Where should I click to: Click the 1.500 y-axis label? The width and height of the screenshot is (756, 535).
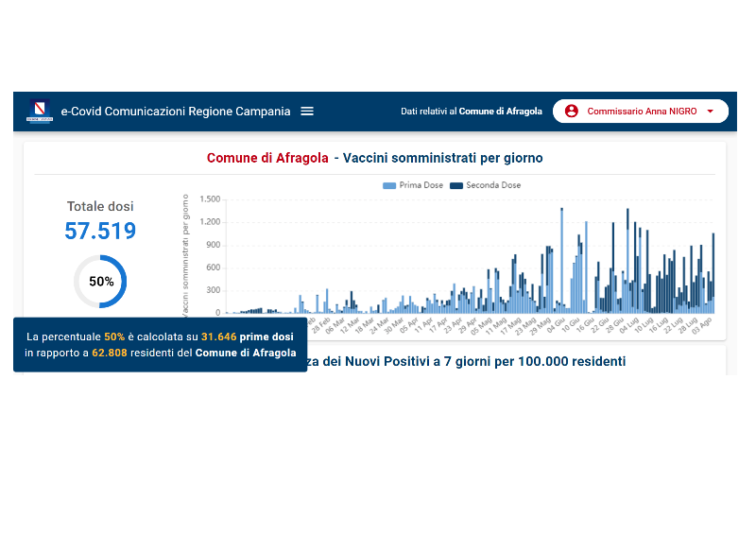[x=210, y=199]
